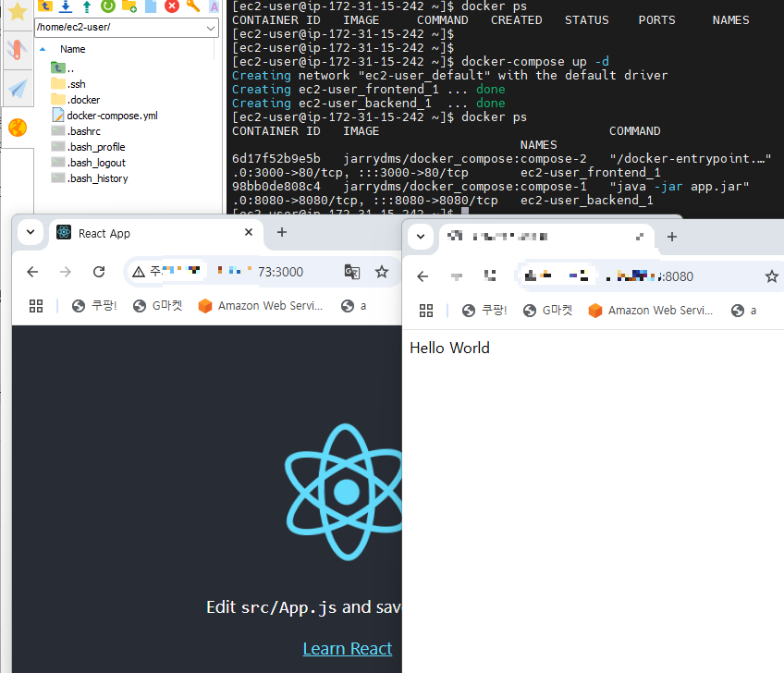Select the .bash_logout file
Viewport: 784px width, 673px height.
click(88, 163)
